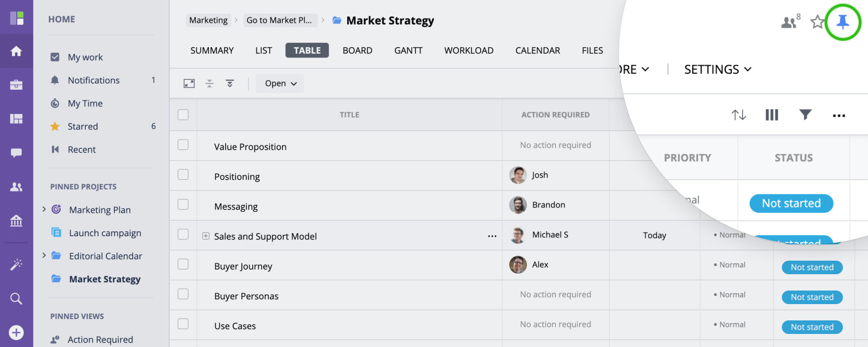Check the Use Cases row checkbox

pos(183,324)
